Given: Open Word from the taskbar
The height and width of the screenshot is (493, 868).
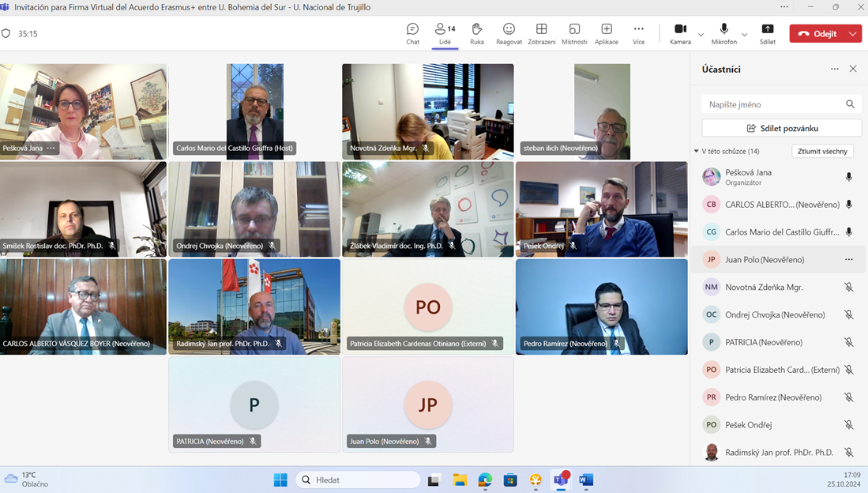Looking at the screenshot, I should coord(586,480).
